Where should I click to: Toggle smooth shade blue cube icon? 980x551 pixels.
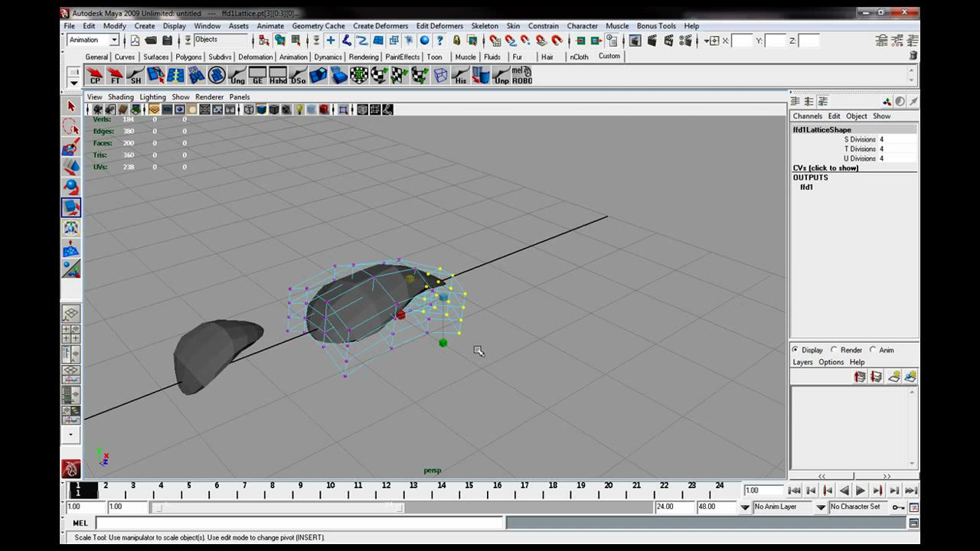261,109
